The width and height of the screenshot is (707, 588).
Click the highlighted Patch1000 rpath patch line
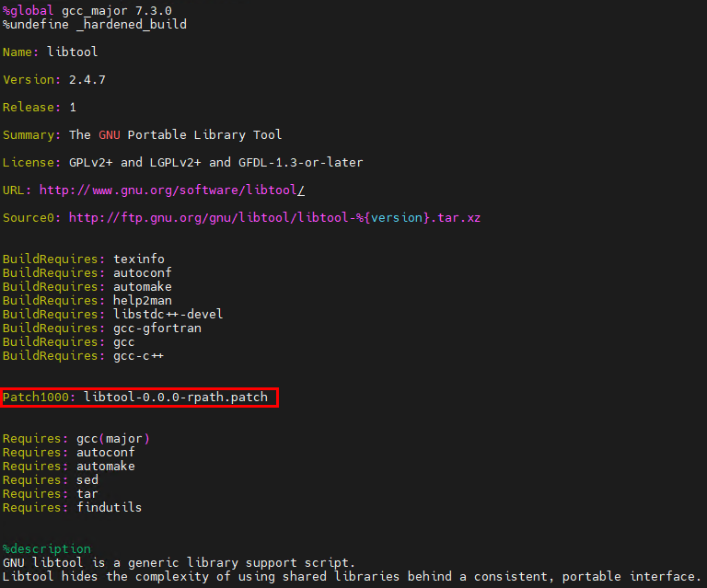139,398
